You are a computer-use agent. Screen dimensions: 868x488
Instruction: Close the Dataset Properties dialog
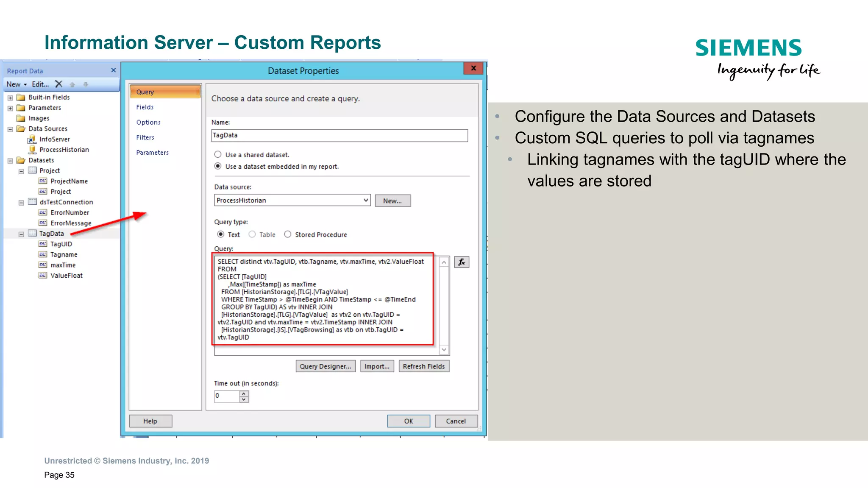click(x=473, y=68)
